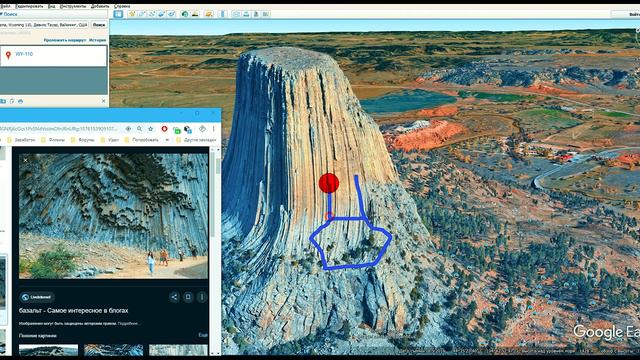
Task: Open the Добавить menu
Action: [x=100, y=6]
